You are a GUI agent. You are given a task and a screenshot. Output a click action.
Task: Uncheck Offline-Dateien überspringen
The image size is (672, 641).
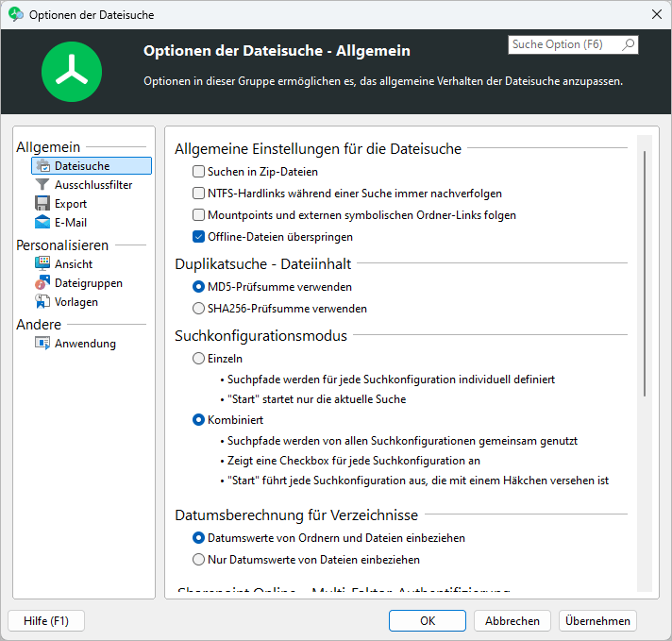[x=198, y=237]
